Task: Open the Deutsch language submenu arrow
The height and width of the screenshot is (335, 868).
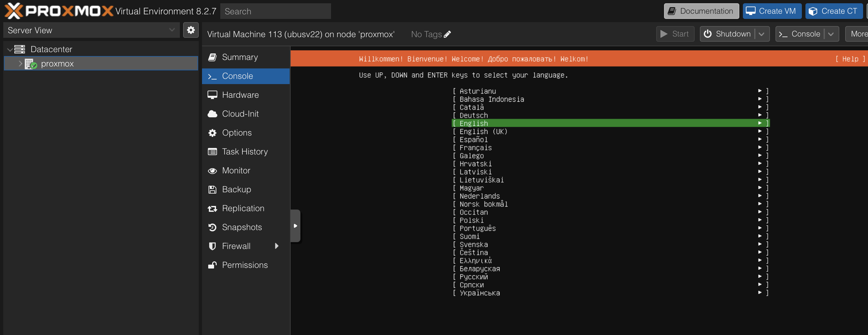Action: pos(760,115)
